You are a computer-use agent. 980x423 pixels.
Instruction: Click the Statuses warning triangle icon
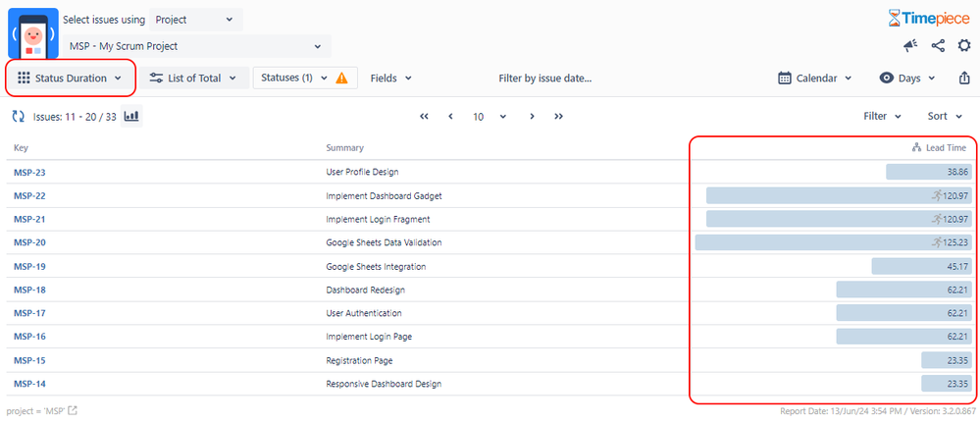(342, 79)
